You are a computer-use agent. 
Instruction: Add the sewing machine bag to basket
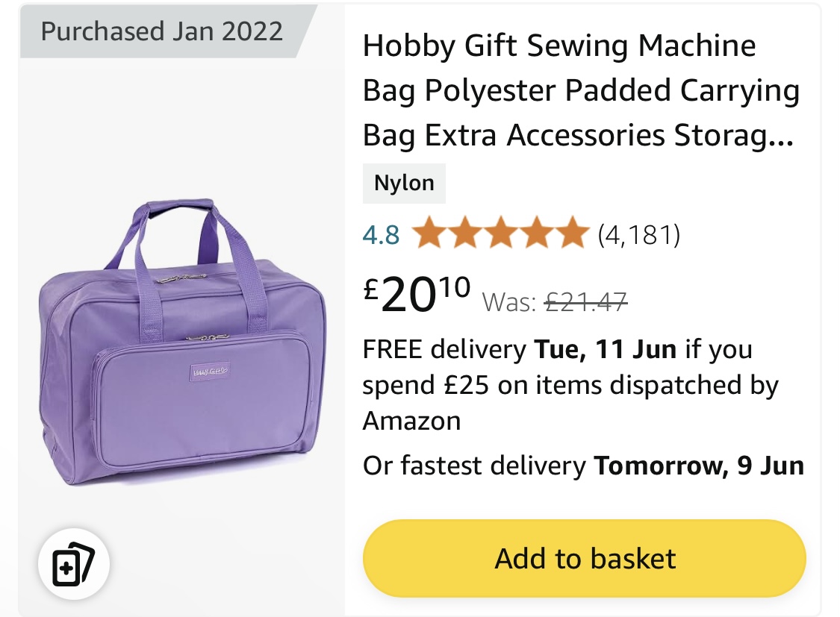point(585,558)
